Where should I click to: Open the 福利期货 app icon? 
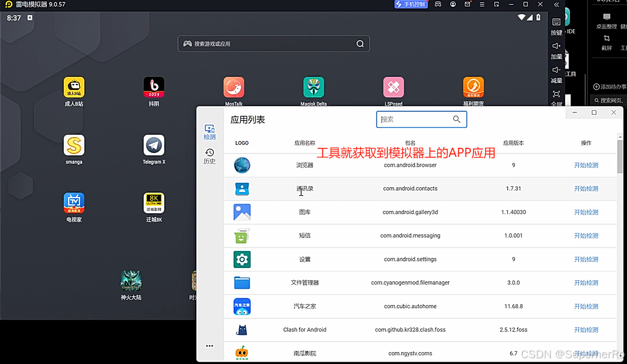click(474, 87)
